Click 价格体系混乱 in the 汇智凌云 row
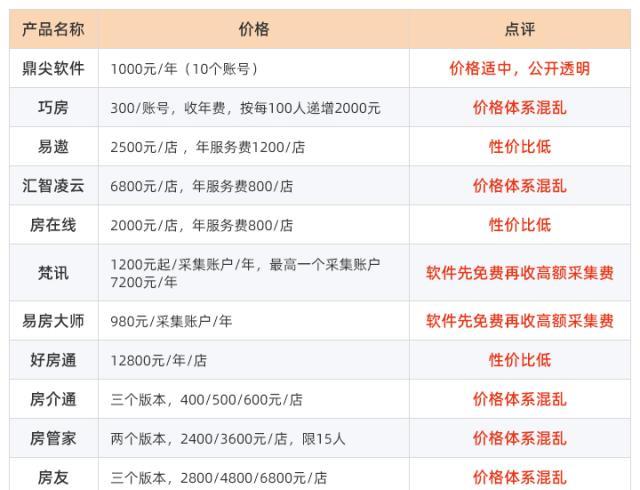The height and width of the screenshot is (490, 640). click(520, 186)
